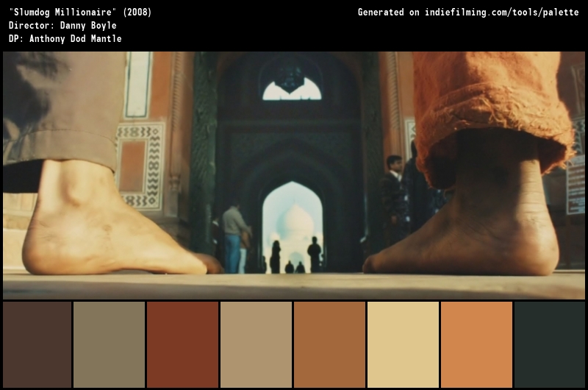Pick the light orange swatch
Viewport: 588px width, 390px height.
pyautogui.click(x=476, y=344)
